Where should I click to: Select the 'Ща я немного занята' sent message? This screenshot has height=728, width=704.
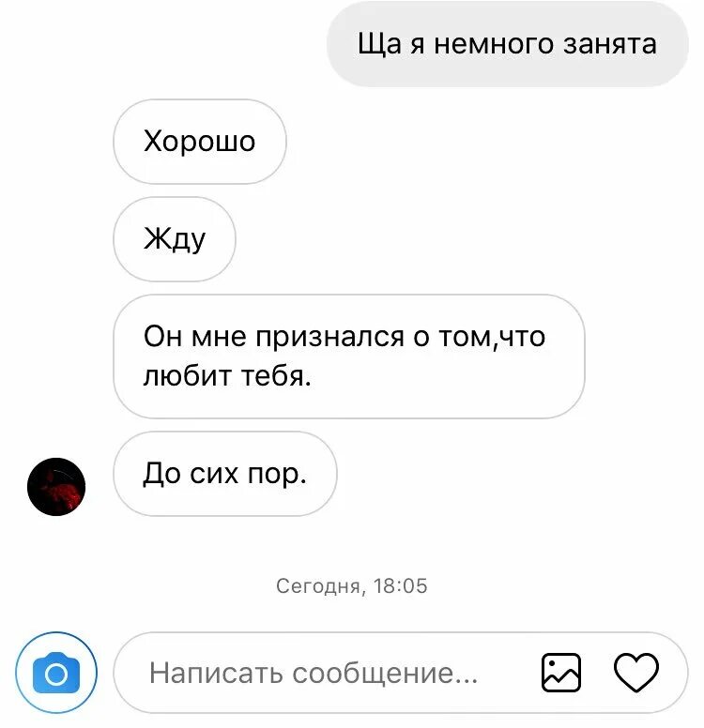click(508, 44)
